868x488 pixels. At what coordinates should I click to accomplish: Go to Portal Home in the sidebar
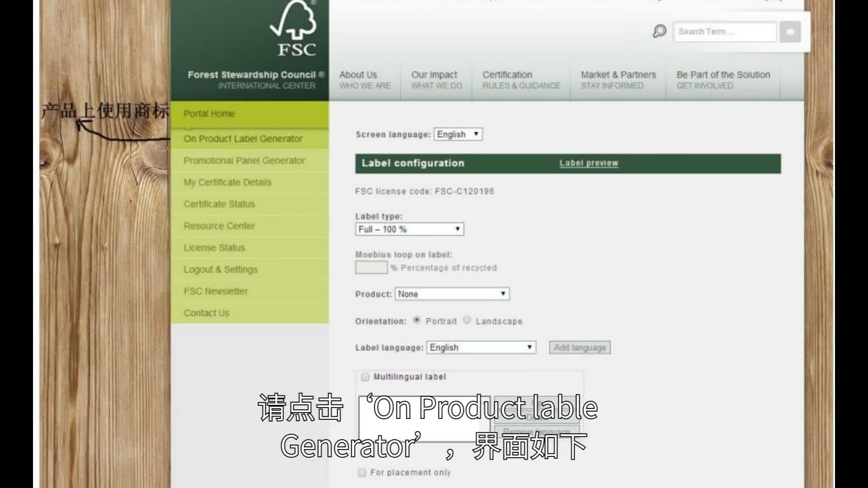pos(208,113)
